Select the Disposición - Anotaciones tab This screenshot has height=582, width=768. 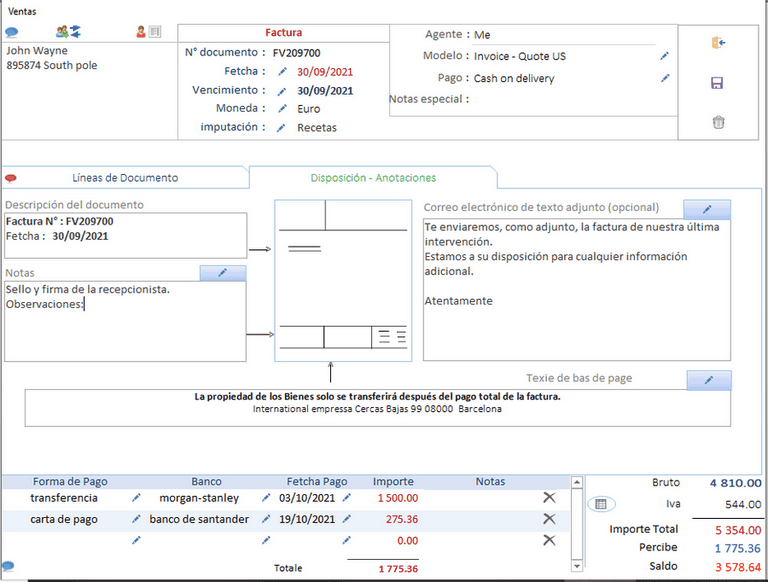coord(373,178)
